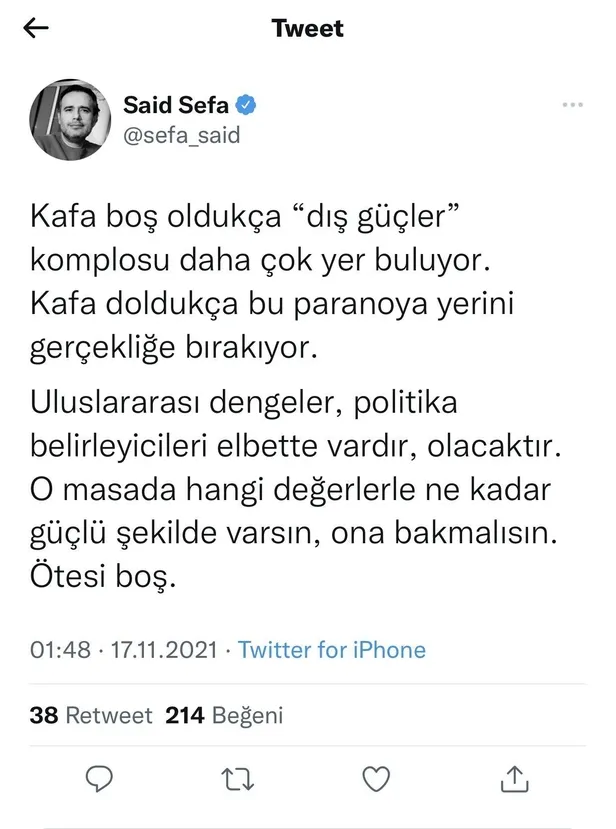Open Said Sefa's profile picture
This screenshot has width=616, height=829.
(x=70, y=119)
